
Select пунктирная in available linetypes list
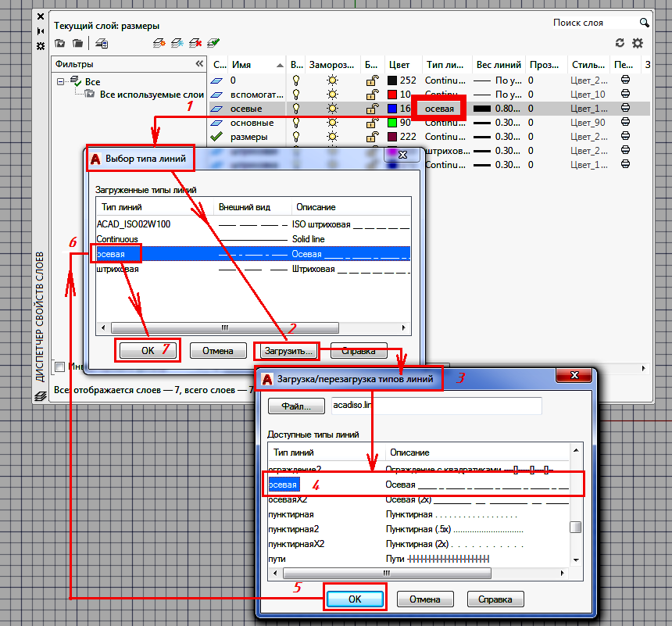click(x=291, y=514)
